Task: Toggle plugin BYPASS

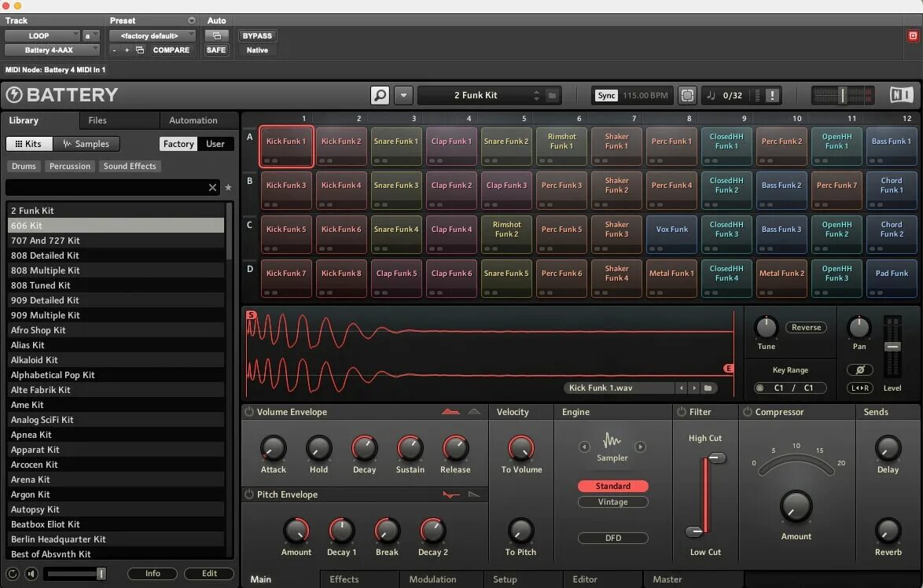Action: 257,36
